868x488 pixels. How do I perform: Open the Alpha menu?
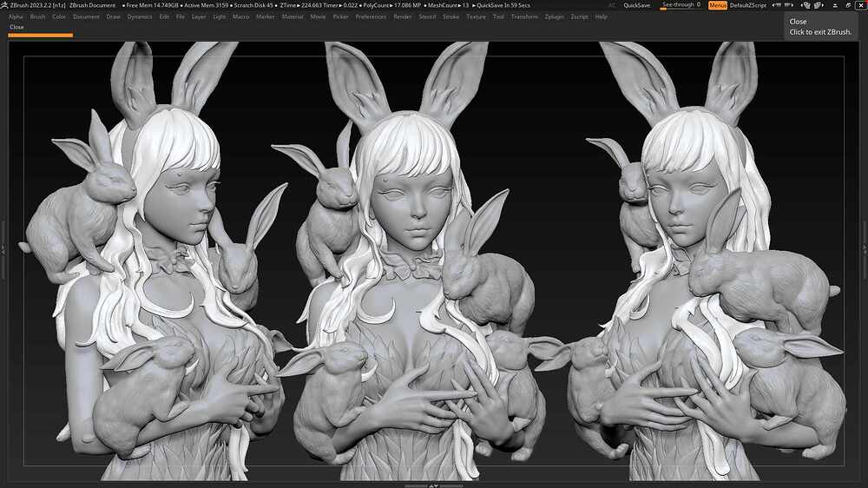(x=16, y=16)
